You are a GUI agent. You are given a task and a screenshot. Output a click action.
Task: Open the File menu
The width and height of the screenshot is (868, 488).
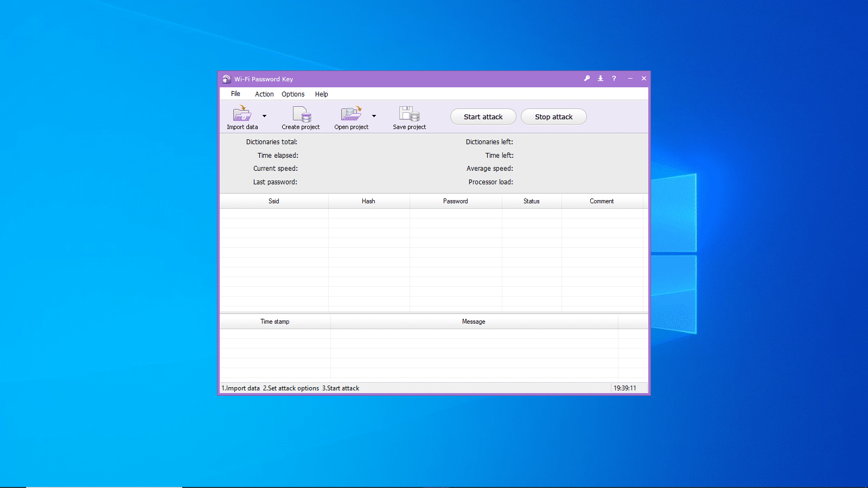tap(235, 94)
